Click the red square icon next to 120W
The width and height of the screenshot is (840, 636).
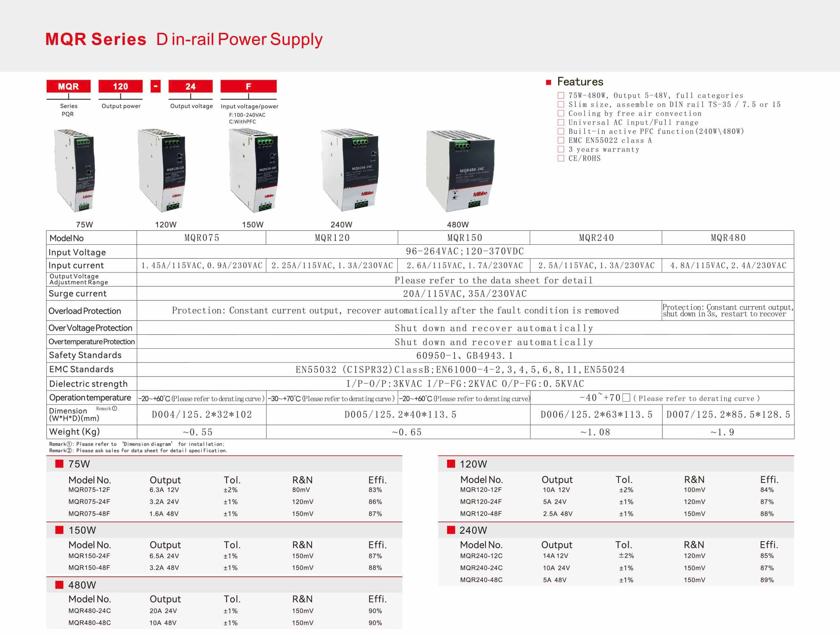tap(451, 464)
